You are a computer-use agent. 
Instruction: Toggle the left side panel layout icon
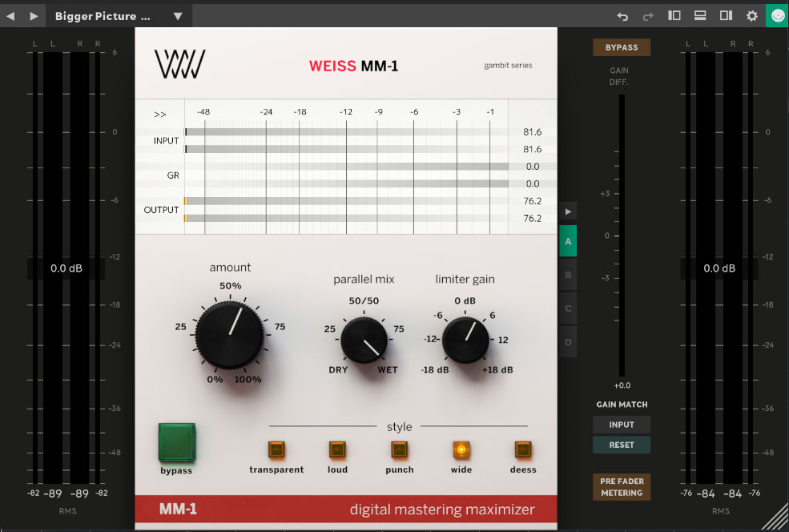tap(674, 15)
